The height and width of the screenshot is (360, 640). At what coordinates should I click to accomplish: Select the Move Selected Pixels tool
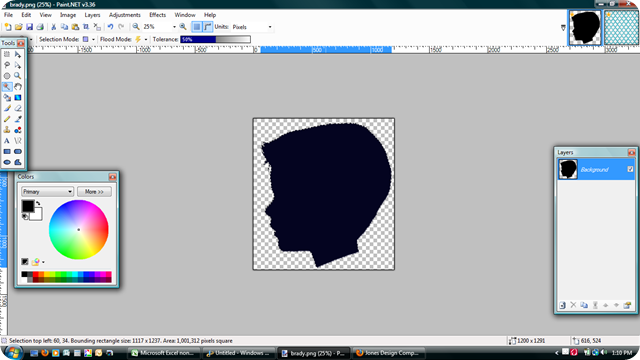pos(18,54)
